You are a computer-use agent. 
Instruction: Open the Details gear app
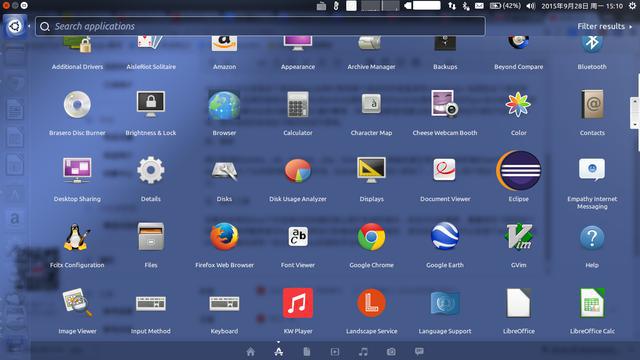pyautogui.click(x=151, y=171)
